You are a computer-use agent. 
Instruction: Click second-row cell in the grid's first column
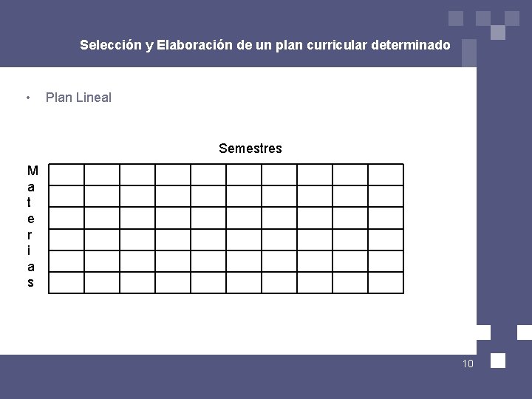pyautogui.click(x=66, y=196)
